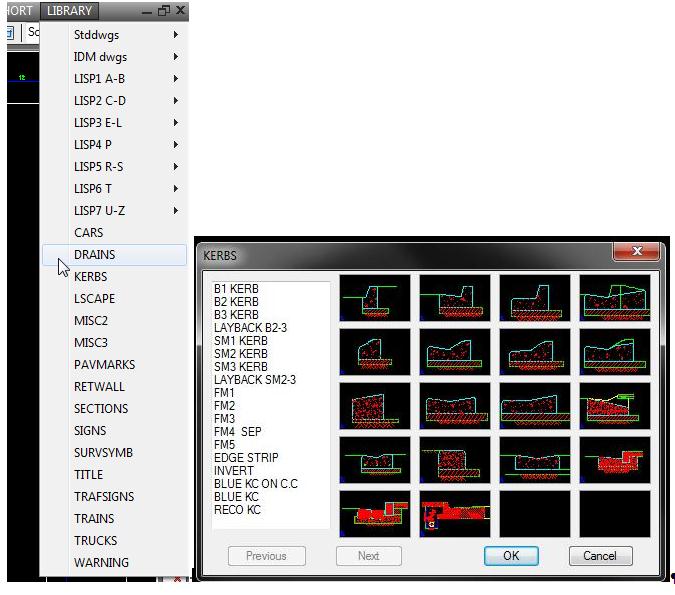The image size is (675, 595).
Task: Expand the LISP1 A-B submenu
Action: coord(115,78)
